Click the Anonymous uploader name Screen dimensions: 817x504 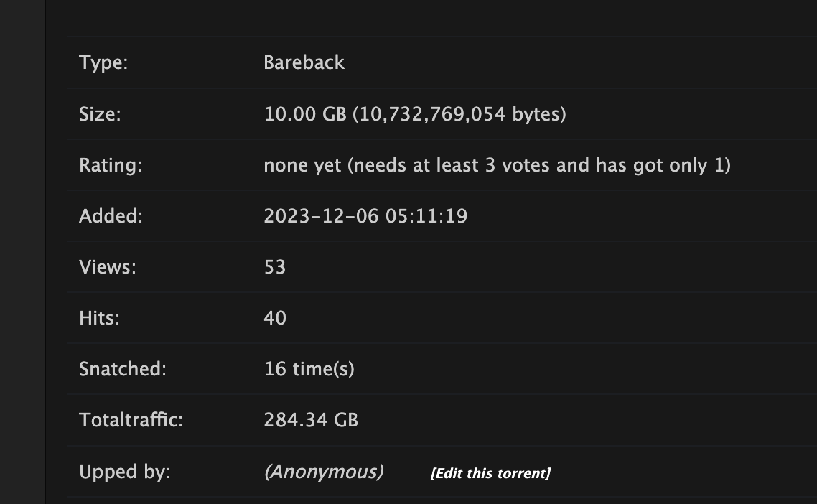pyautogui.click(x=324, y=472)
